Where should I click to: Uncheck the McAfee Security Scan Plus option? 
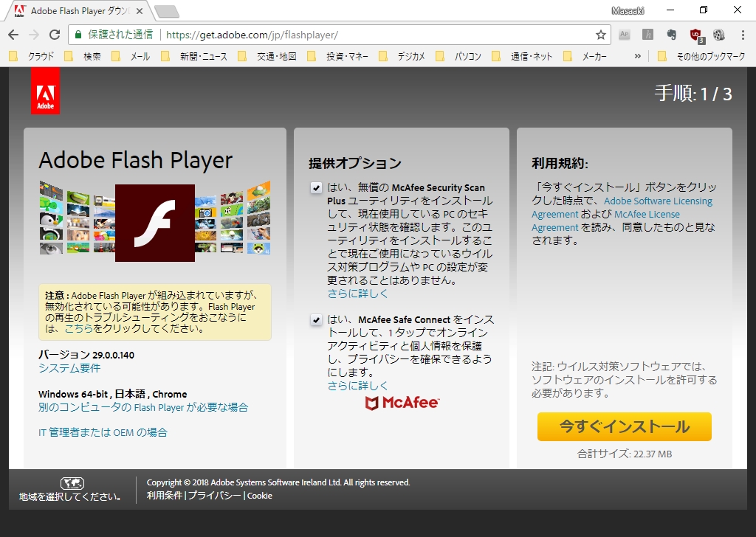[x=316, y=188]
